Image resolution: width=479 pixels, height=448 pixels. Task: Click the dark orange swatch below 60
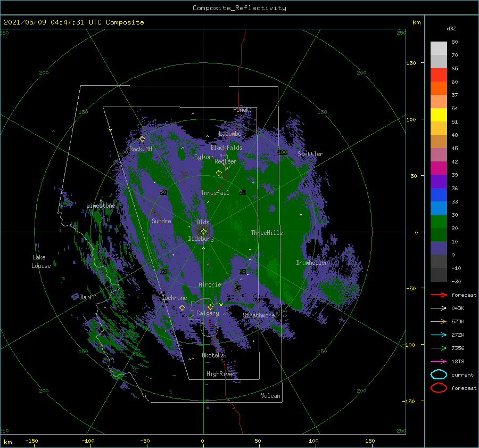pos(439,88)
